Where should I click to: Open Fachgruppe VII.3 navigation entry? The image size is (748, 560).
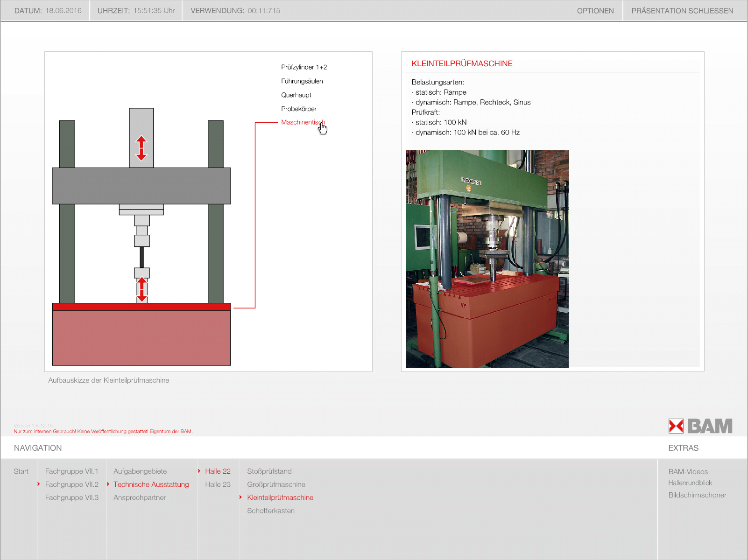tap(71, 497)
